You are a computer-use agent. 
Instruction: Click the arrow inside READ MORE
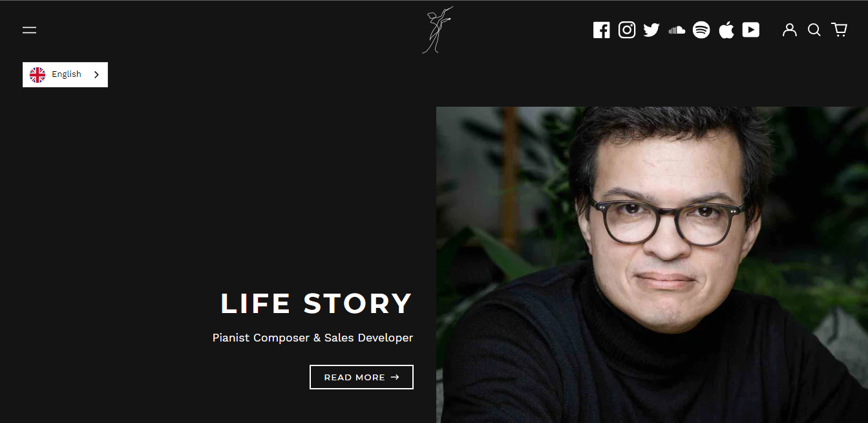pyautogui.click(x=395, y=377)
